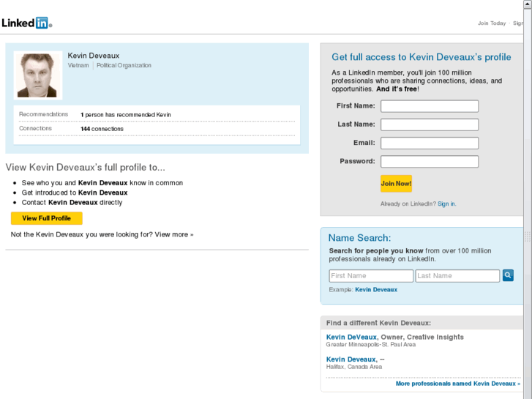Follow the Sign in link below the form
The height and width of the screenshot is (399, 532).
[446, 204]
